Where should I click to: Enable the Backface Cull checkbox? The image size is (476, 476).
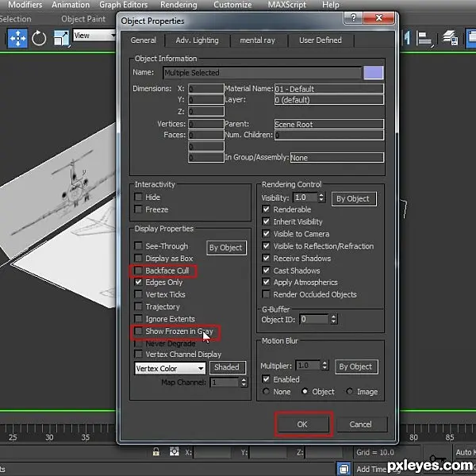tap(138, 271)
